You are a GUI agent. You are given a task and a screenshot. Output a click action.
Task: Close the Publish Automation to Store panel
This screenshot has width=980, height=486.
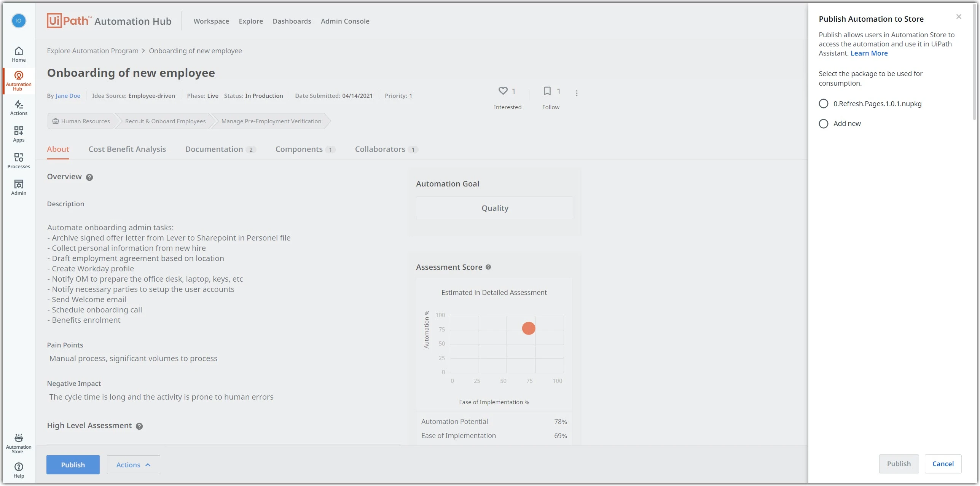959,17
